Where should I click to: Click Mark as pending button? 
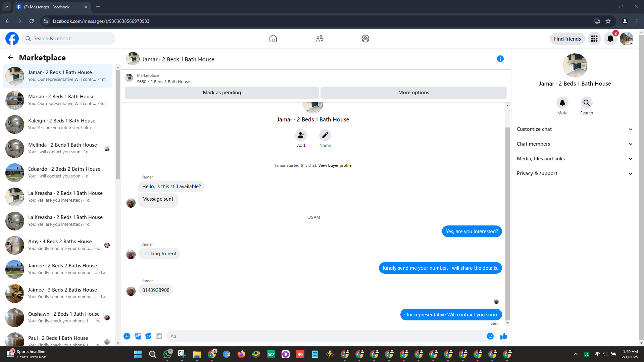(x=222, y=93)
